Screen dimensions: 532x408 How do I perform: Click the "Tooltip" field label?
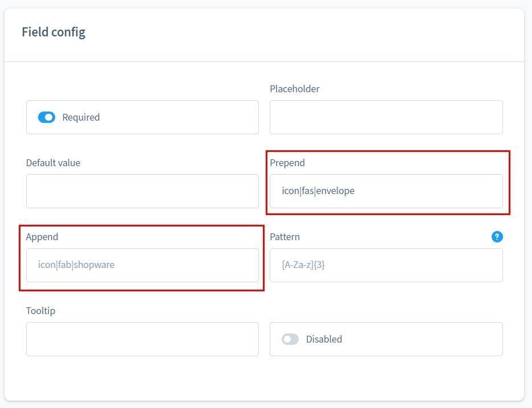click(x=40, y=311)
